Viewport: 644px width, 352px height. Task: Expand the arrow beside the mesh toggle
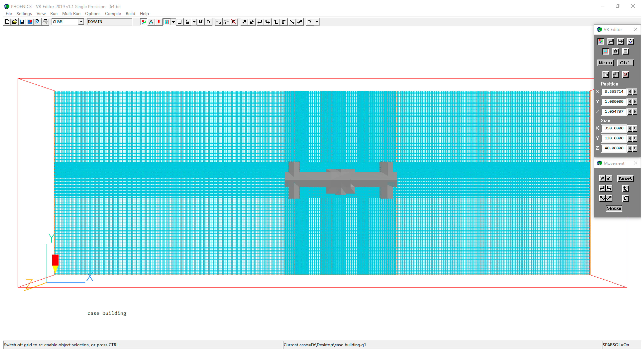174,22
